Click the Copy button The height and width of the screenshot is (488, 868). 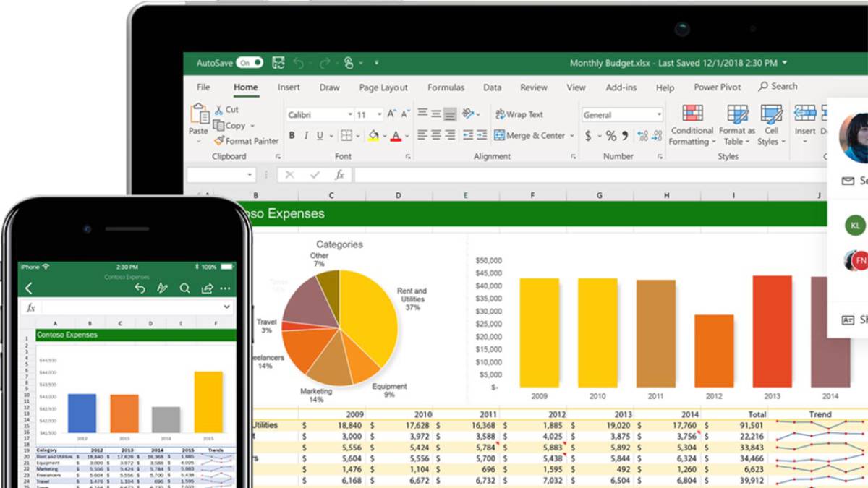230,125
